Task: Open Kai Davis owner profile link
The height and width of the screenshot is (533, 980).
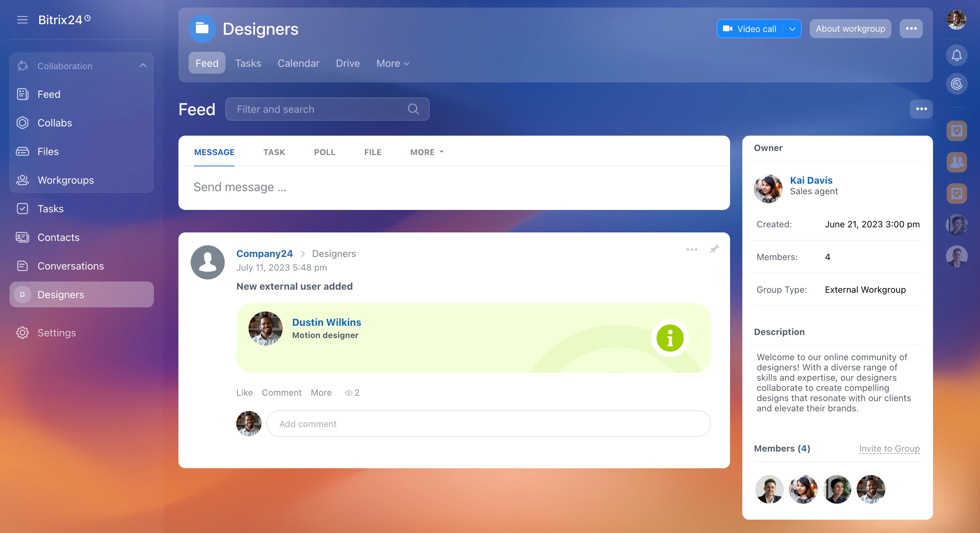Action: [811, 180]
